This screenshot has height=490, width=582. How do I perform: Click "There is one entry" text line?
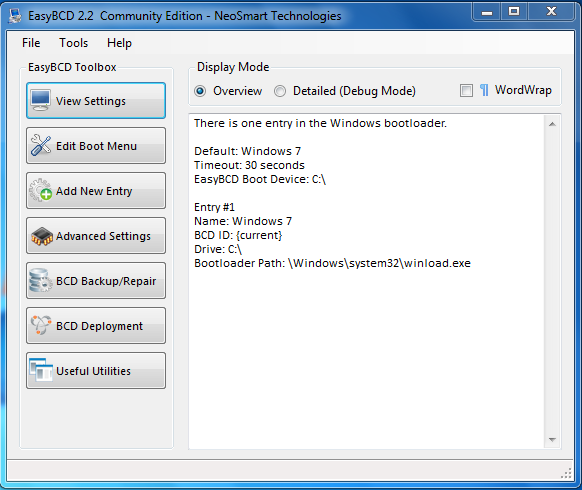point(320,123)
